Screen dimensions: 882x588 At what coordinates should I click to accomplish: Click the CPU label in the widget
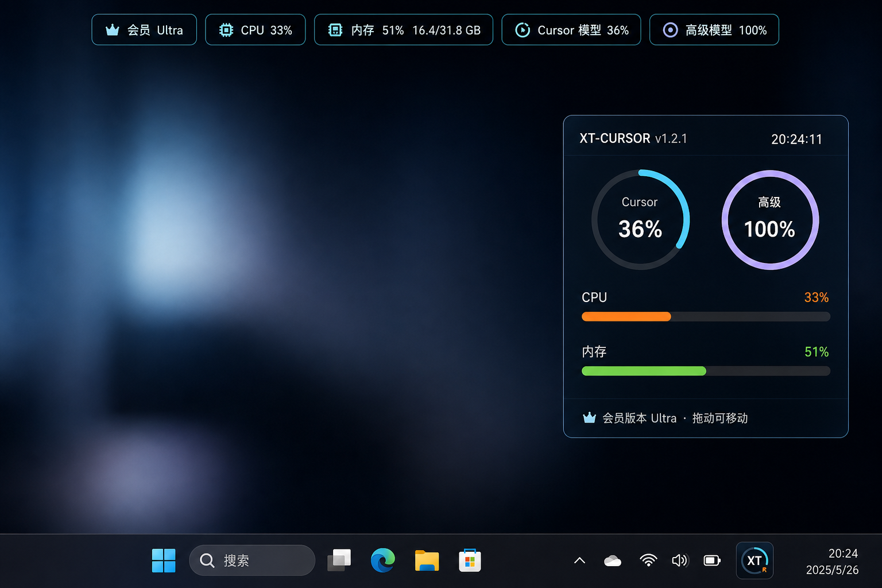(594, 297)
